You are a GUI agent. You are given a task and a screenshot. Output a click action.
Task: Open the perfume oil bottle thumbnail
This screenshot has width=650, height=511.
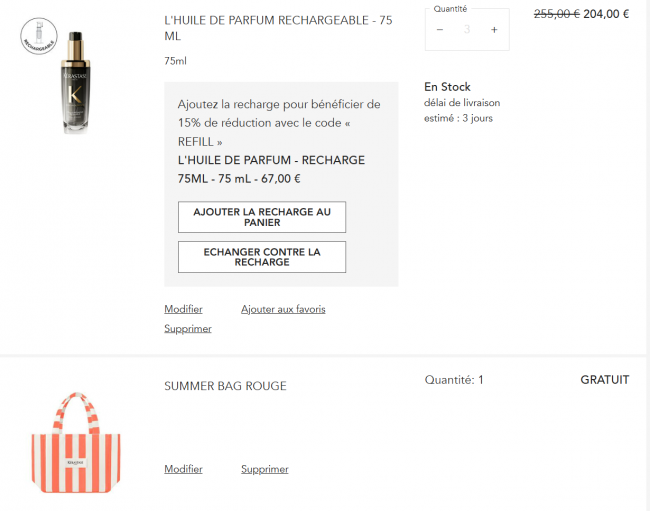(75, 82)
